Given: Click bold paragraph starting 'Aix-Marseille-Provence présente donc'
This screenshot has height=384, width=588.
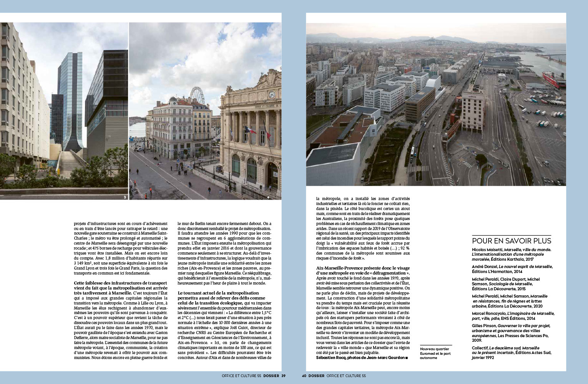Looking at the screenshot, I should tap(363, 270).
